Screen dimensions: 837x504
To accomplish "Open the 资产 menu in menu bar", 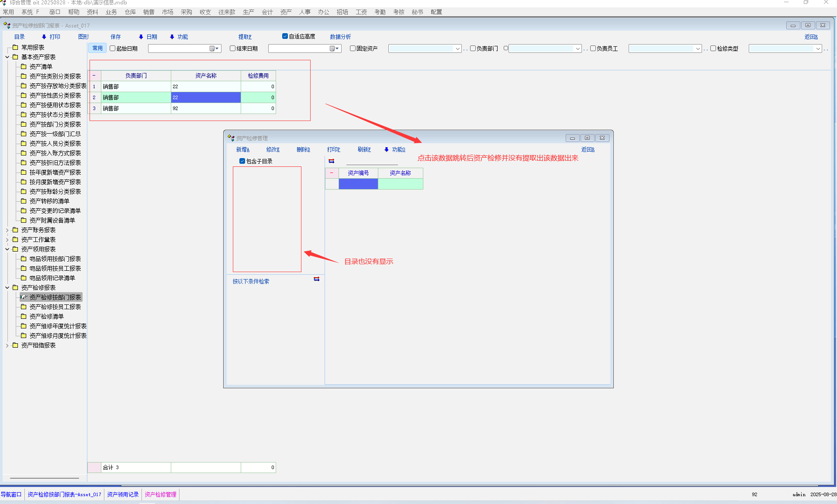I will coord(286,12).
